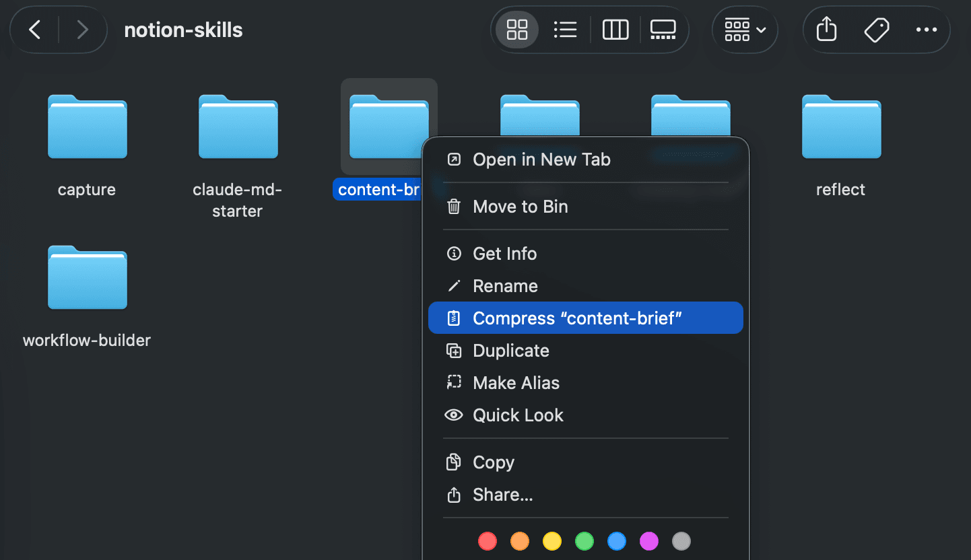Click the Share toolbar icon
Image resolution: width=971 pixels, height=560 pixels.
826,30
